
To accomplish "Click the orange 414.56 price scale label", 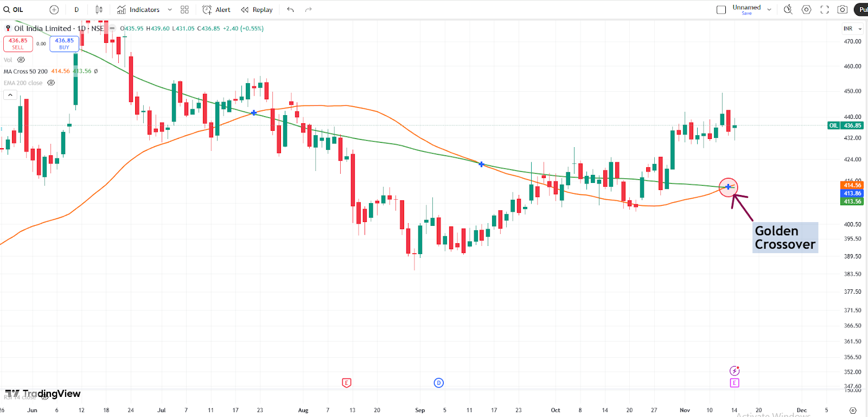I will tap(852, 185).
